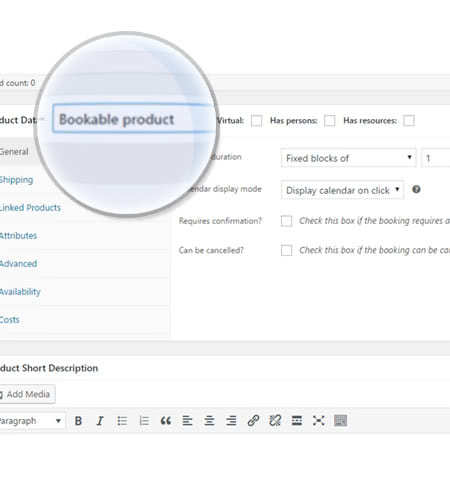Insert or edit a link
The height and width of the screenshot is (500, 450).
253,421
